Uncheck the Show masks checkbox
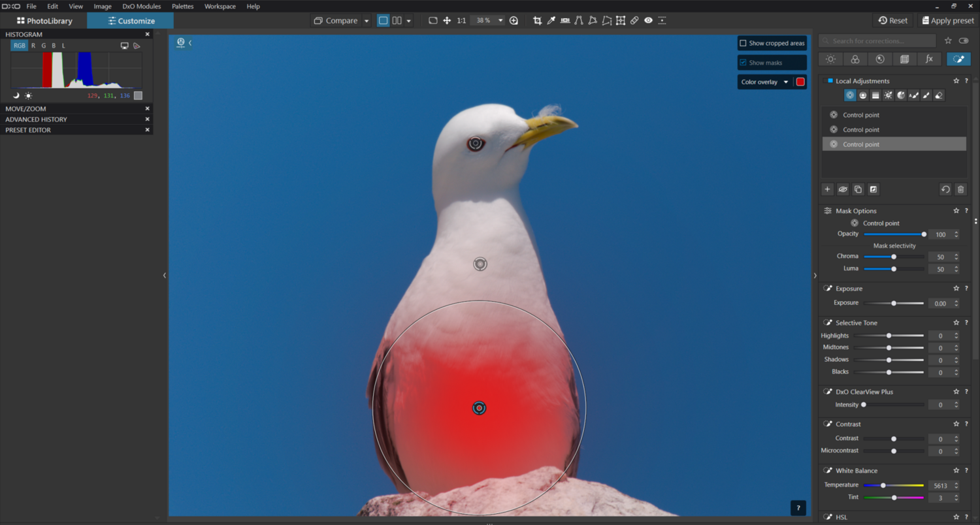 point(743,63)
